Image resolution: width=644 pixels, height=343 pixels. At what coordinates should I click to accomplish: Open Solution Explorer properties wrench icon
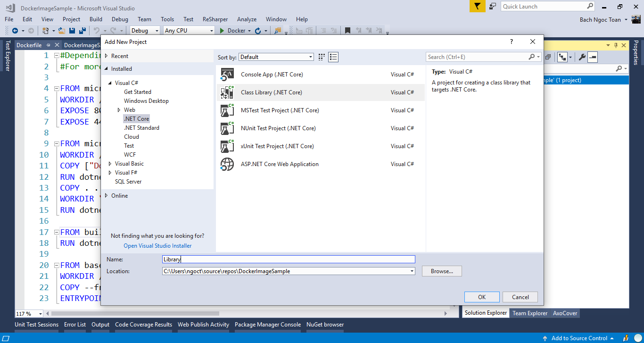pyautogui.click(x=582, y=57)
